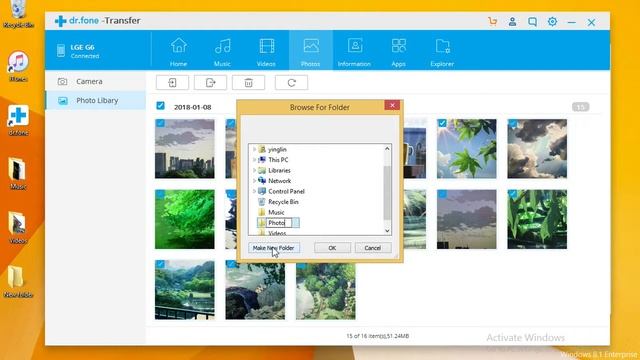The width and height of the screenshot is (640, 360).
Task: Go to the Home tab
Action: [x=178, y=51]
